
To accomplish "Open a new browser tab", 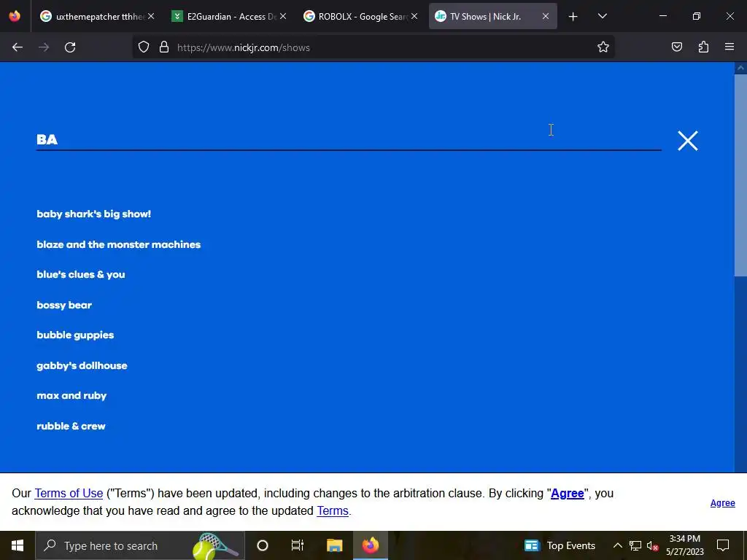I will (x=573, y=17).
